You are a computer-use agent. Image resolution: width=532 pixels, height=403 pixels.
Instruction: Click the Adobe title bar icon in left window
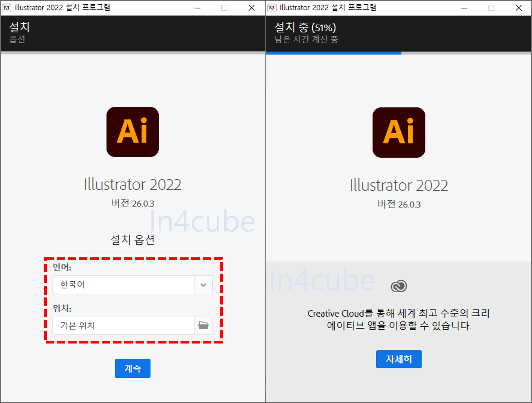7,8
